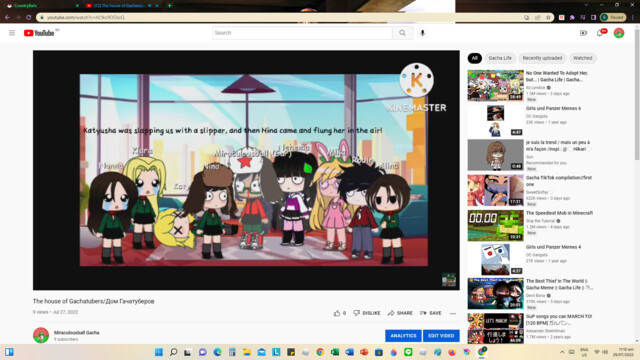640x360 pixels.
Task: Click the search magnifier button
Action: click(402, 33)
